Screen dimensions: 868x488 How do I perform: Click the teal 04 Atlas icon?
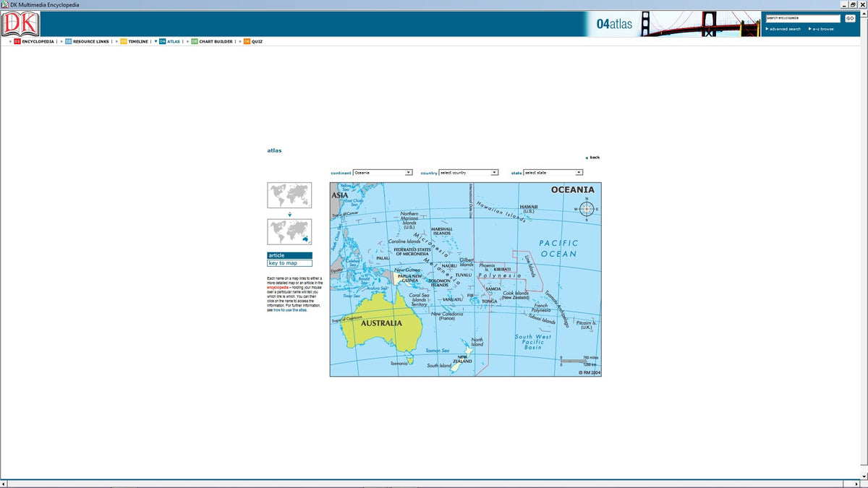163,41
